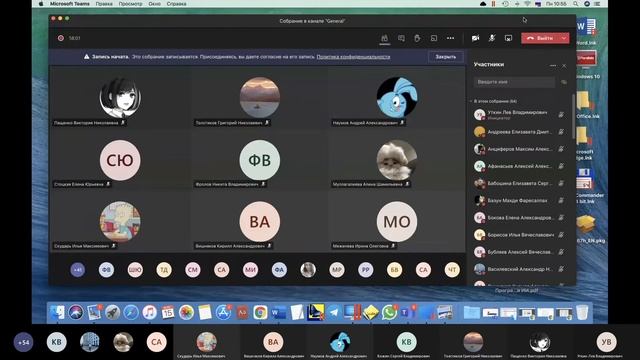This screenshot has height=360, width=640.
Task: Close the Участники panel with the X
Action: [564, 65]
